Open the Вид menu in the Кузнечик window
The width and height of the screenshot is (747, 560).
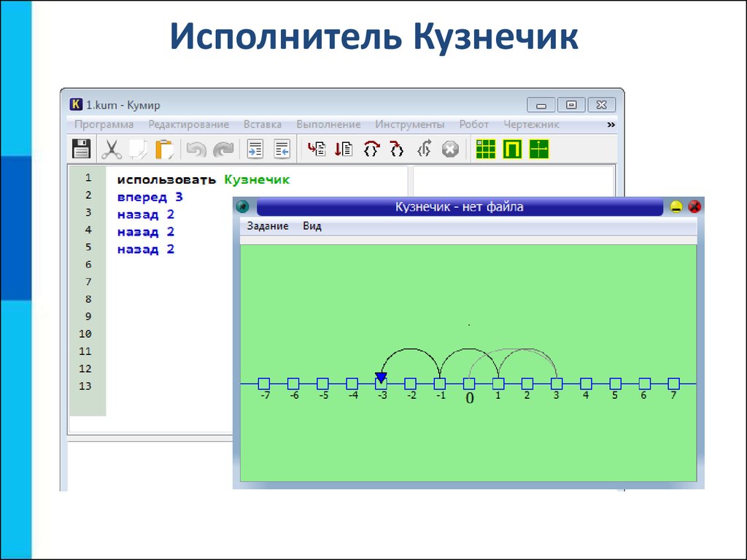312,226
